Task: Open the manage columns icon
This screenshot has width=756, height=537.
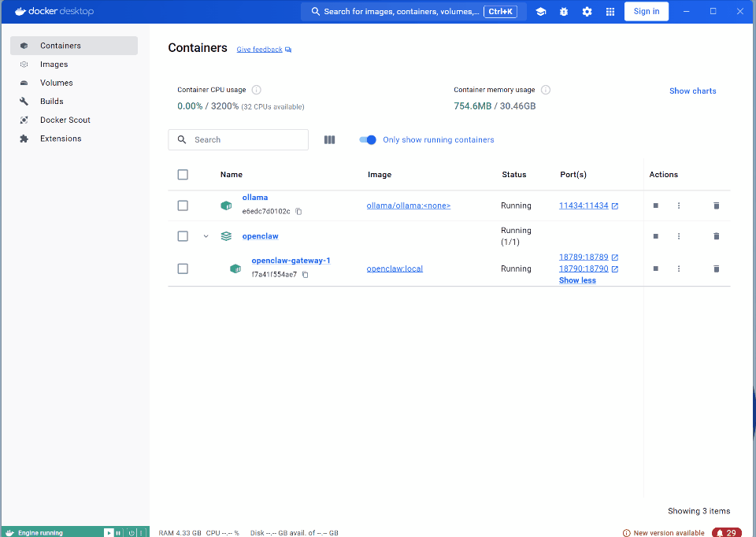Action: point(329,140)
